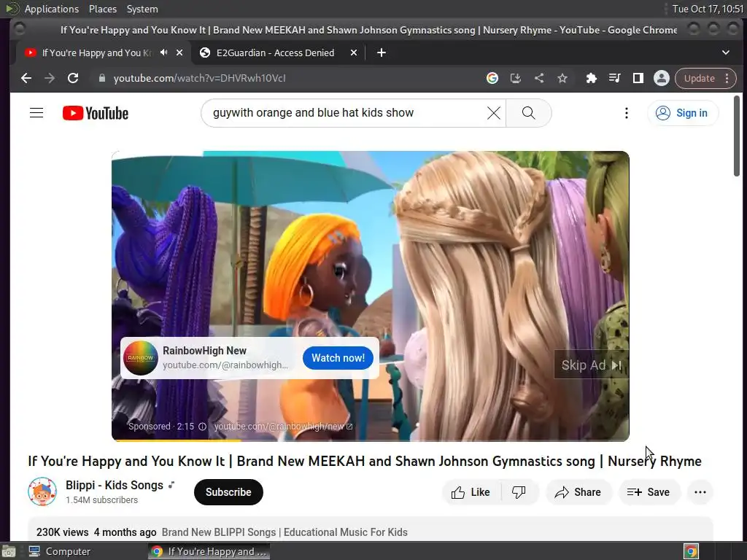747x560 pixels.
Task: Close the E2Guardian tab
Action: point(354,52)
